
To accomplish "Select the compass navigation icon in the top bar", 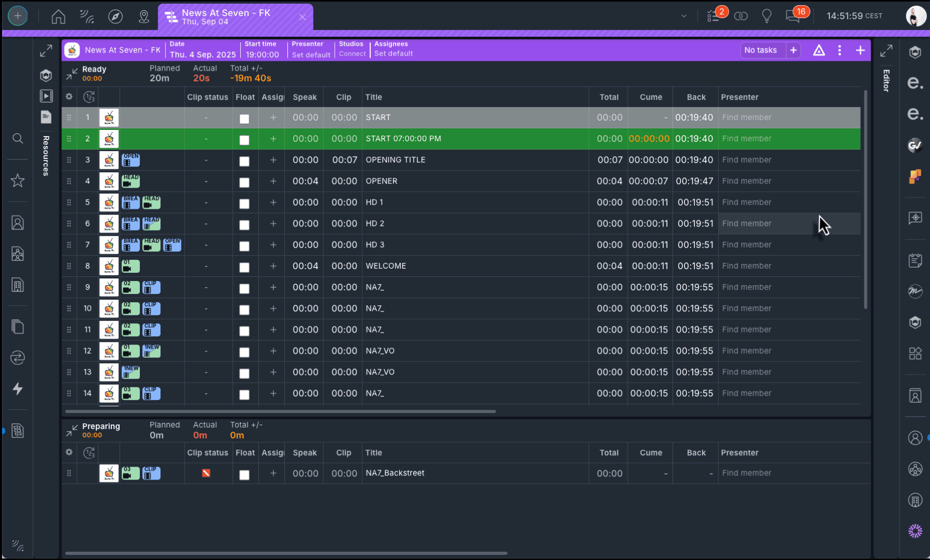I will (x=116, y=16).
